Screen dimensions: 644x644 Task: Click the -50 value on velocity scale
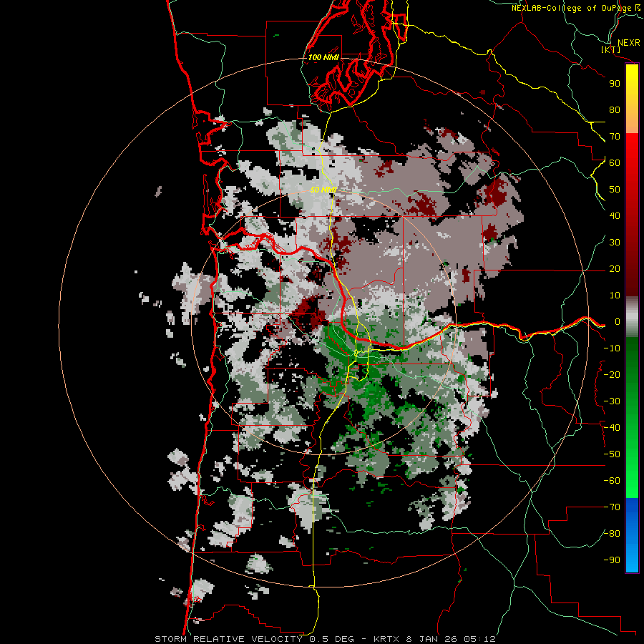[612, 454]
